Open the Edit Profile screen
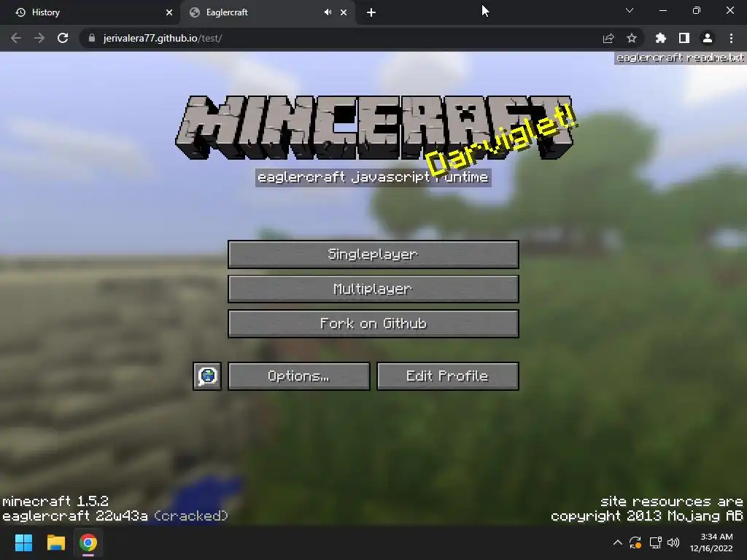The width and height of the screenshot is (747, 560). coord(447,376)
